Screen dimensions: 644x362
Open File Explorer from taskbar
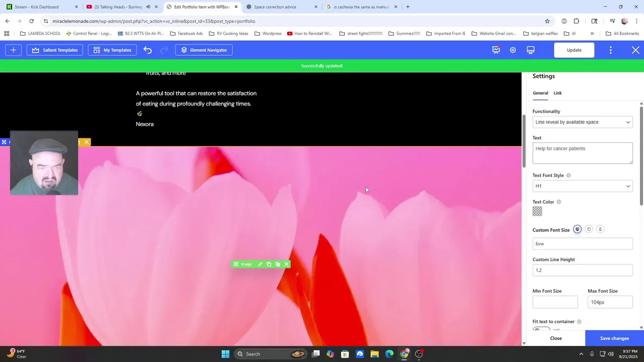point(375,354)
